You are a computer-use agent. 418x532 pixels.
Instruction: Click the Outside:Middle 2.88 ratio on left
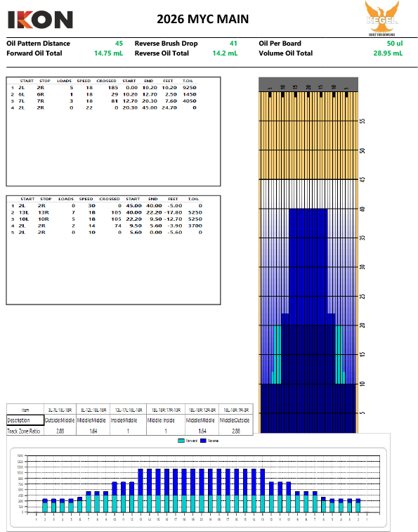[60, 431]
